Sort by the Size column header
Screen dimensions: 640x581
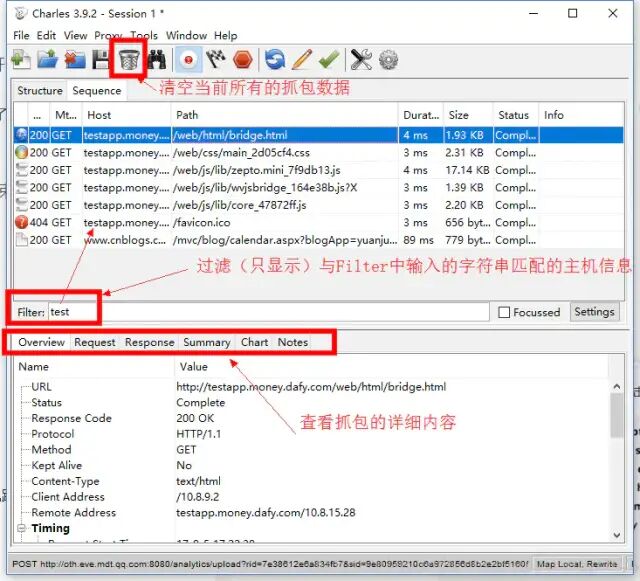click(469, 115)
